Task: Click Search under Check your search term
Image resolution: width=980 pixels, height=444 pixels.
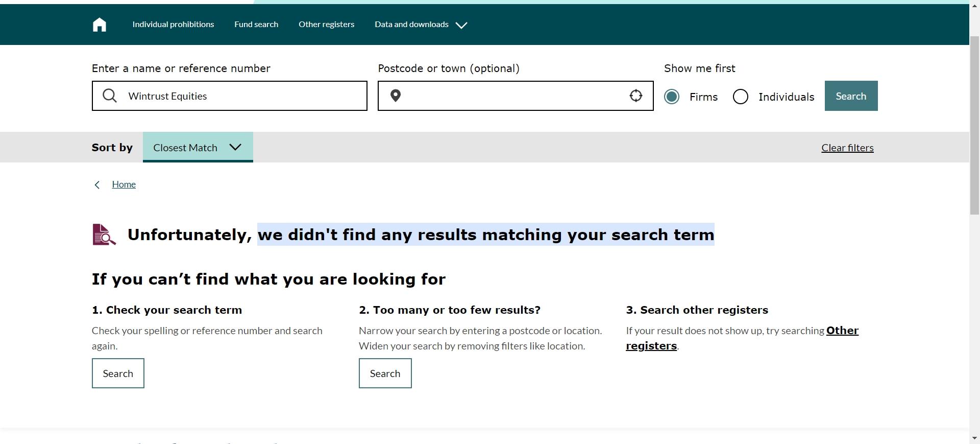Action: [x=118, y=373]
